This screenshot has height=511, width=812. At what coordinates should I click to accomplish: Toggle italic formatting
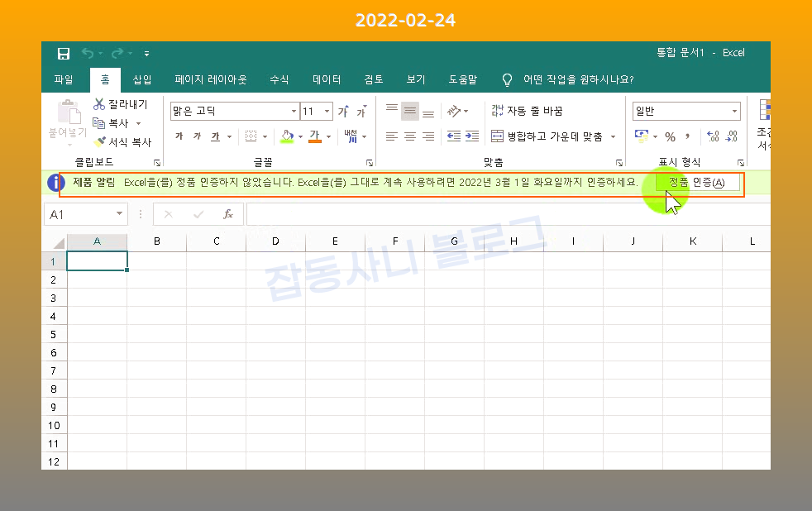pos(198,136)
